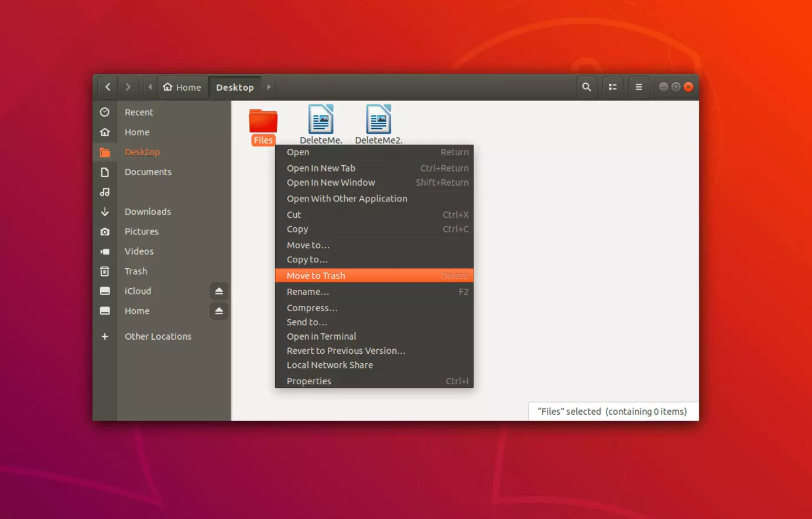Viewport: 812px width, 519px height.
Task: Open the hamburger menu in header bar
Action: pos(639,87)
